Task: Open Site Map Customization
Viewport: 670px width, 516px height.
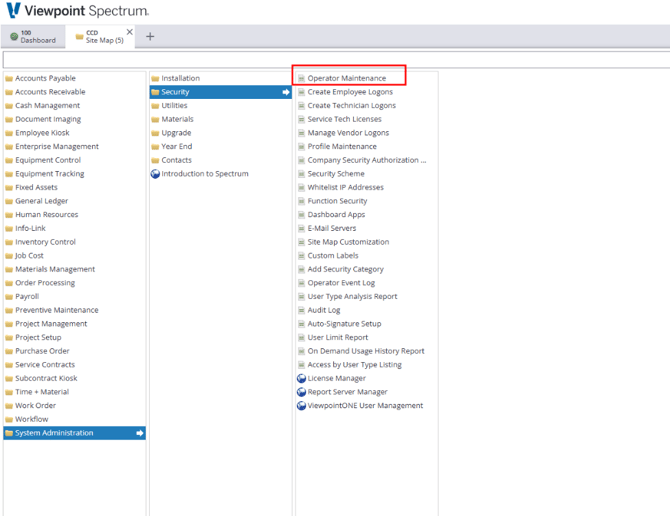Action: coord(348,242)
